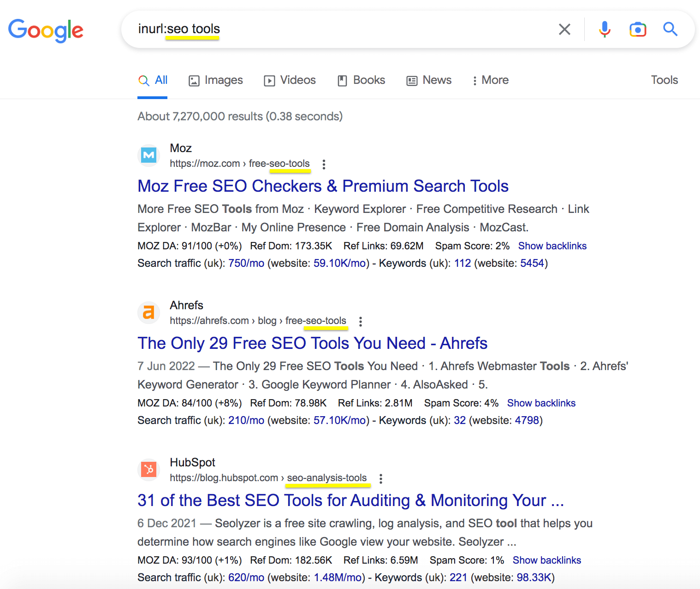Click the blog.hubspot.com seo-analysis-tools URL

coord(268,478)
